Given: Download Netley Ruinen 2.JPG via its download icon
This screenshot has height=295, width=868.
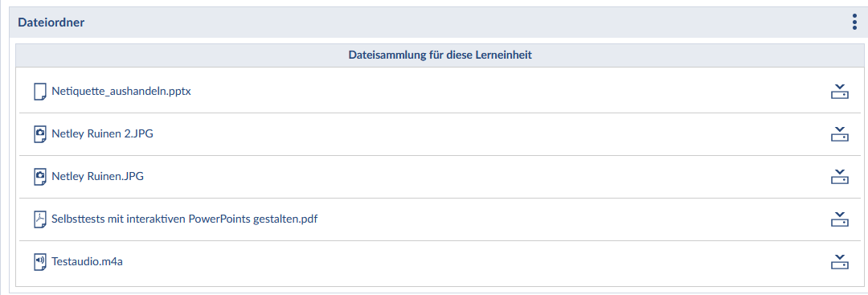Looking at the screenshot, I should pyautogui.click(x=840, y=134).
